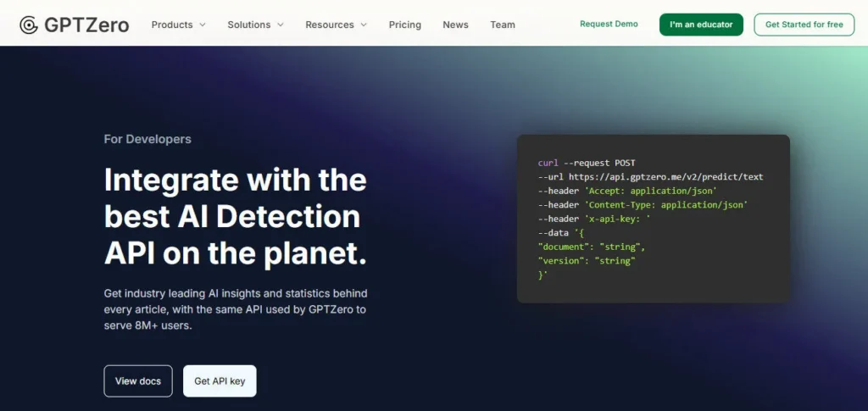Click the GPTZero spiral logo icon
868x411 pixels.
click(x=29, y=25)
